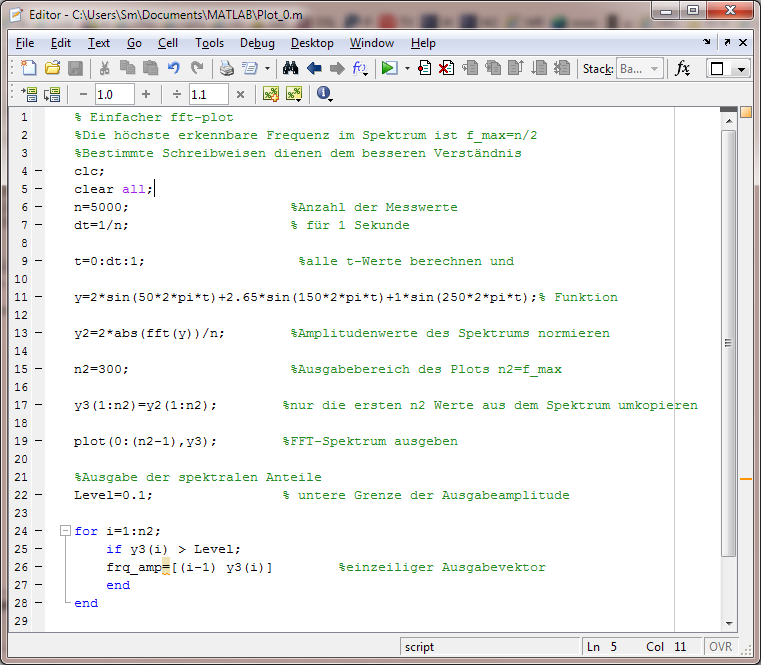This screenshot has width=761, height=665.
Task: Paste from the clipboard using the Paste icon
Action: click(x=150, y=68)
